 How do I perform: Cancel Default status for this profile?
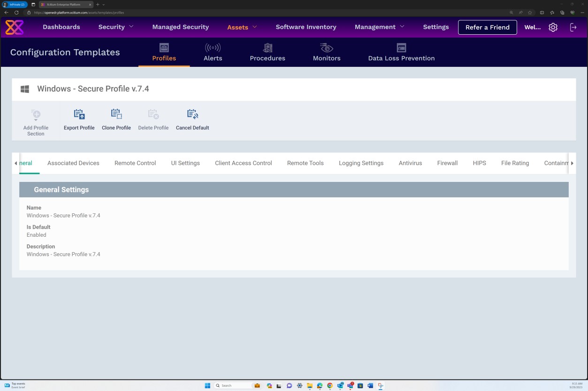point(192,120)
